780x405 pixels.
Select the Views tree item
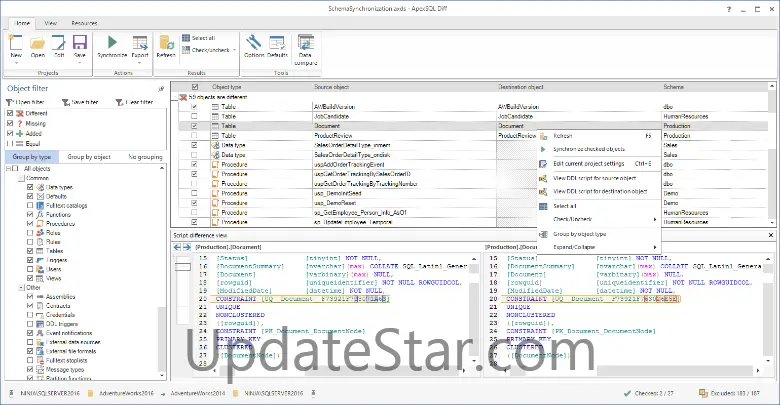click(x=53, y=278)
